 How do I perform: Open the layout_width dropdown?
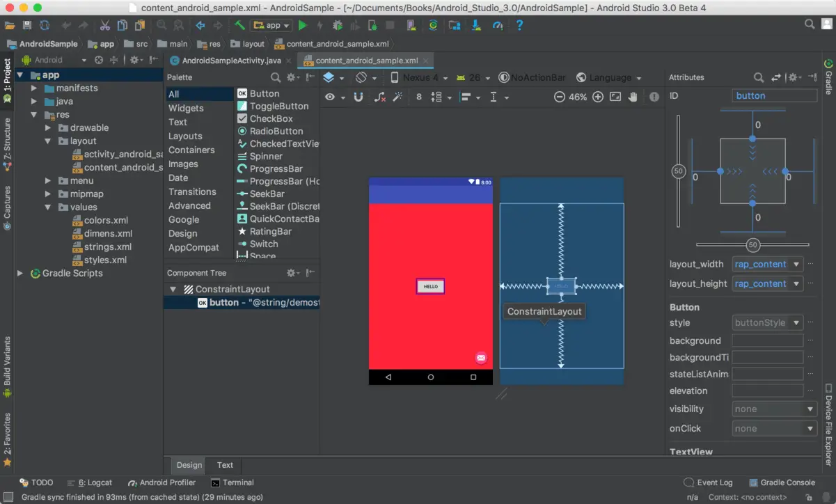[796, 265]
